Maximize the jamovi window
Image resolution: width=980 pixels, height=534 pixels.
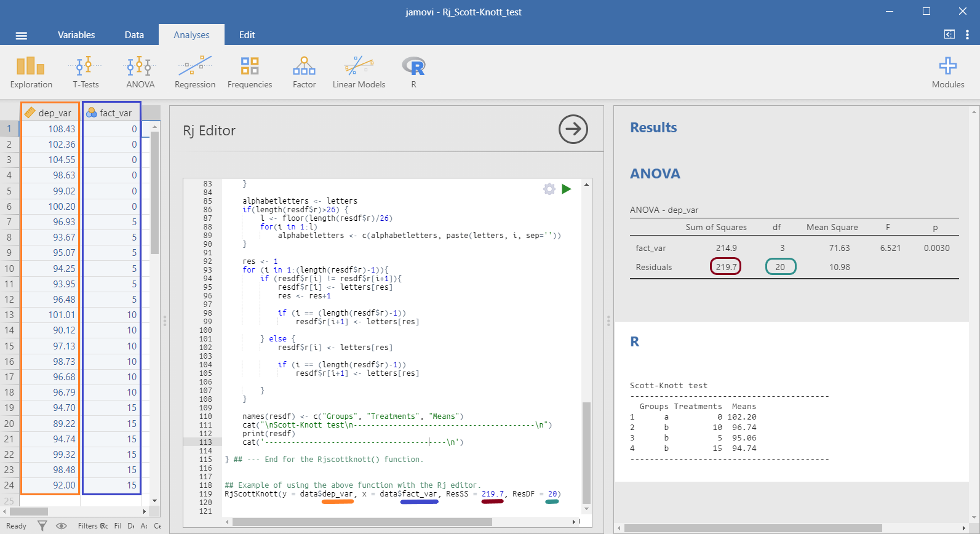[926, 11]
